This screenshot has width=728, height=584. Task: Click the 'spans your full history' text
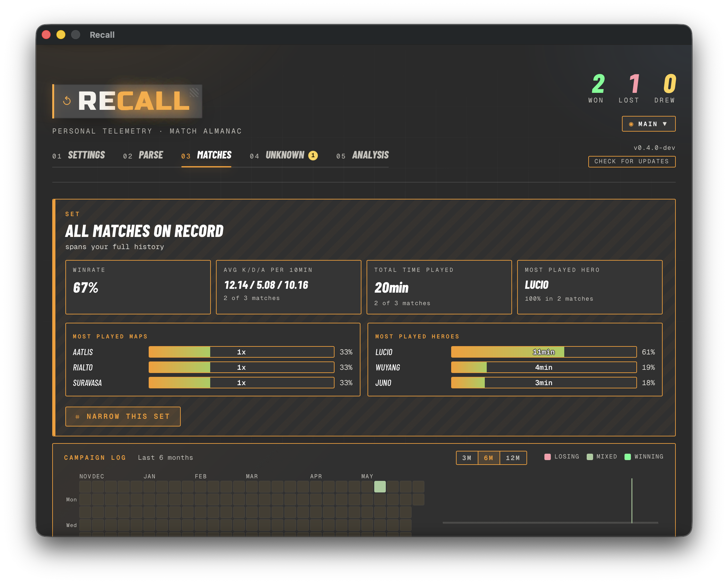pos(114,247)
